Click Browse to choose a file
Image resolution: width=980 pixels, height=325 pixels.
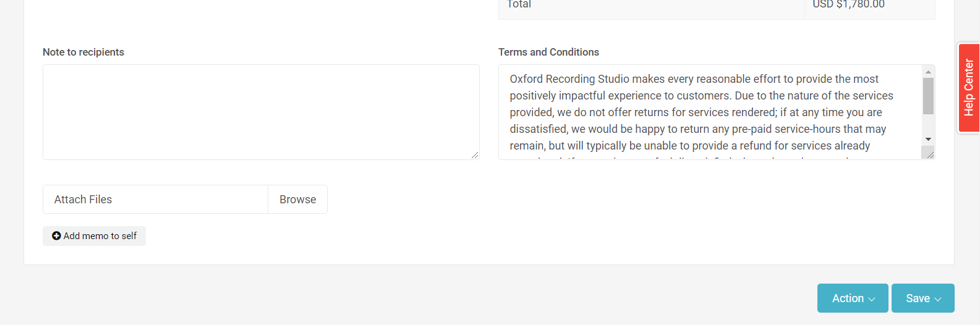[297, 200]
